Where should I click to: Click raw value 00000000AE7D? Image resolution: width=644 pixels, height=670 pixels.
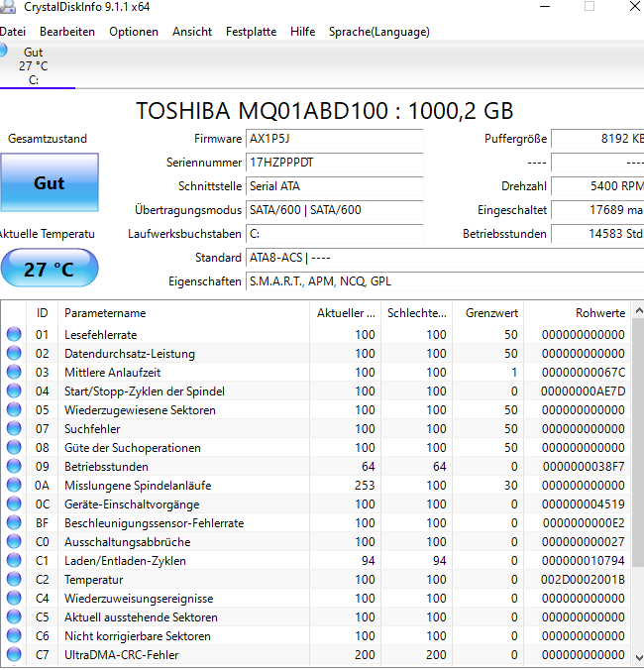point(583,391)
